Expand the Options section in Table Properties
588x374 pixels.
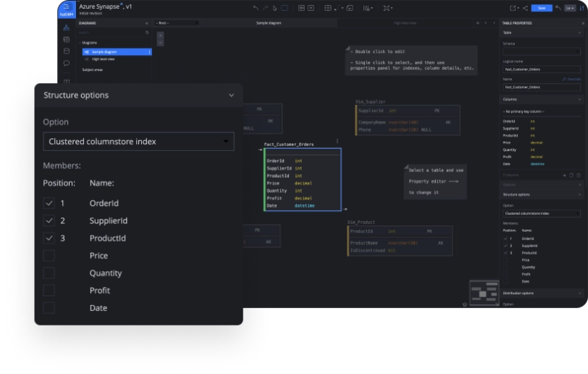pos(580,185)
